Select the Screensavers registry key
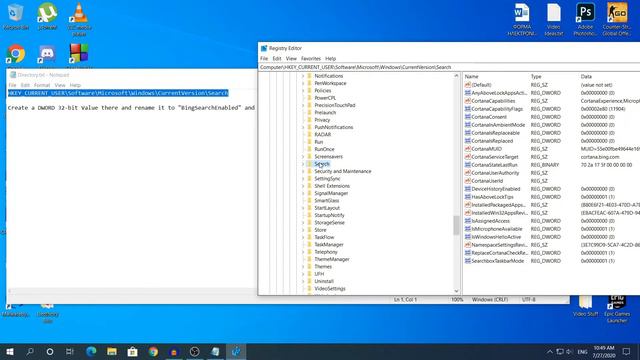This screenshot has width=640, height=360. (328, 157)
